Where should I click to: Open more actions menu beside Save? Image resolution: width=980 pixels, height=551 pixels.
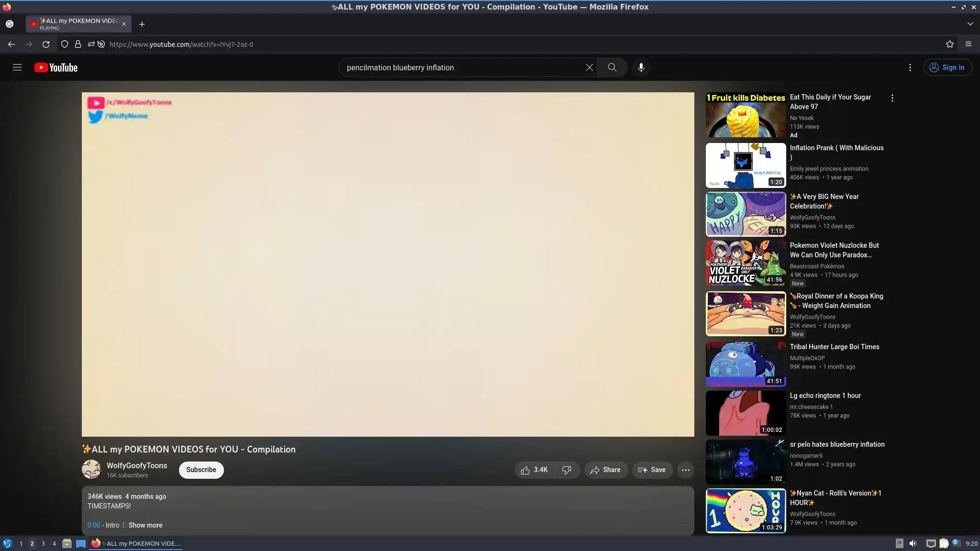tap(685, 470)
